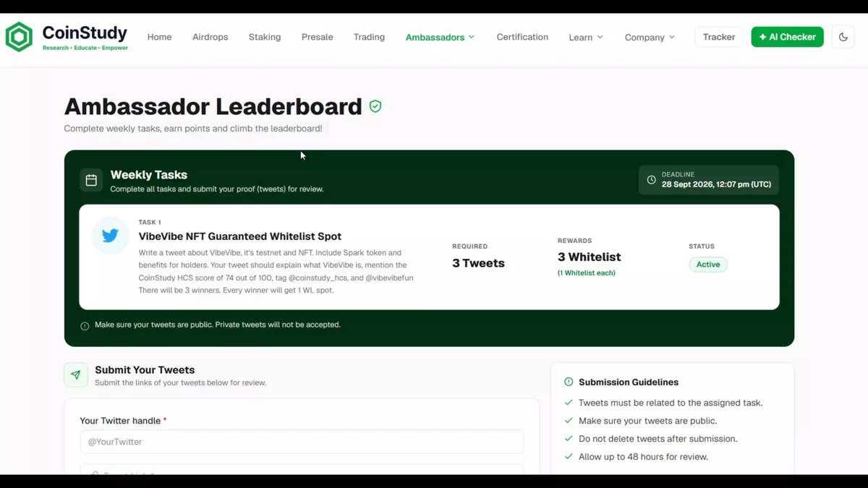The width and height of the screenshot is (868, 488).
Task: Go to the Home page
Action: tap(160, 37)
